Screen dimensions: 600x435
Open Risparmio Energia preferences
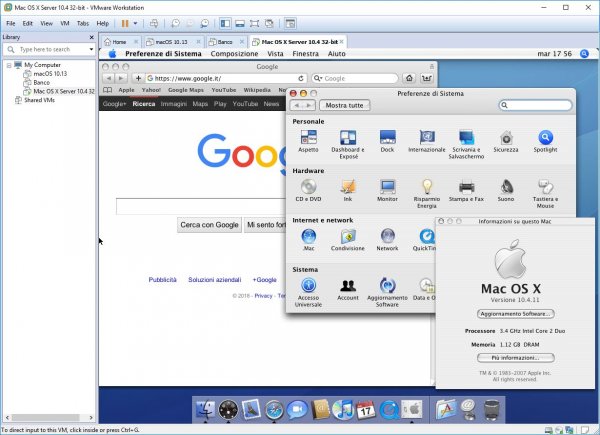point(427,189)
